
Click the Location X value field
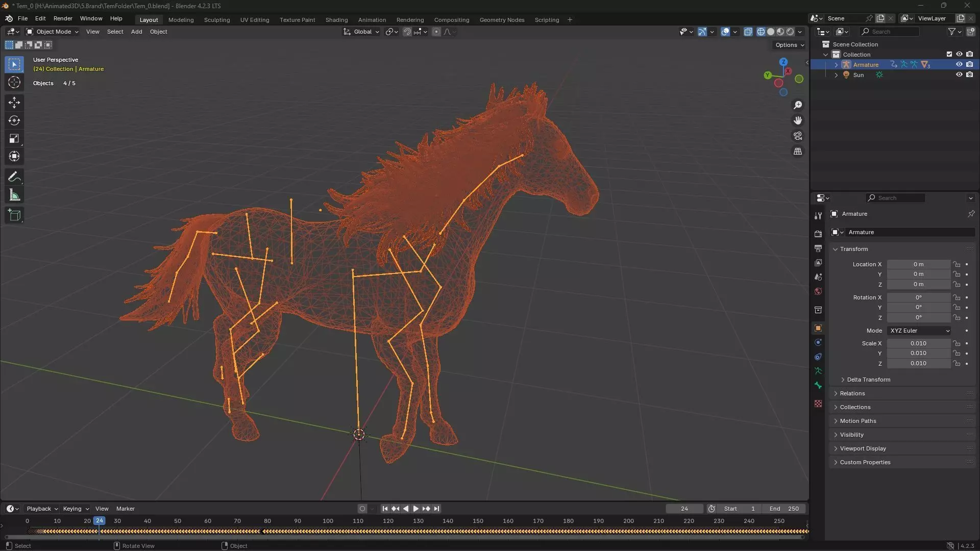[x=918, y=264]
